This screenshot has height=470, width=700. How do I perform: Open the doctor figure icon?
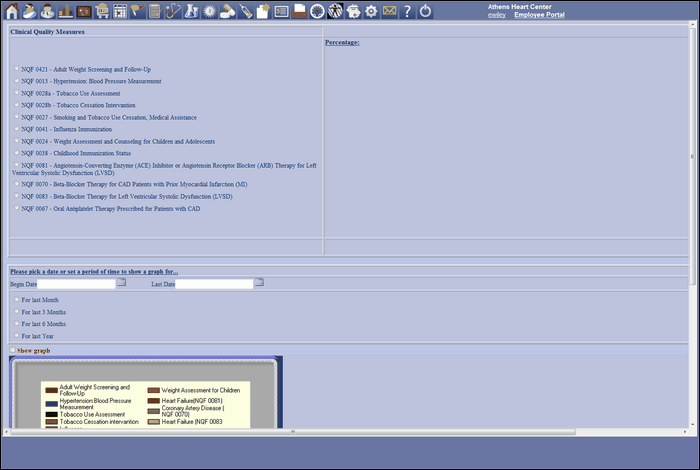[x=47, y=11]
